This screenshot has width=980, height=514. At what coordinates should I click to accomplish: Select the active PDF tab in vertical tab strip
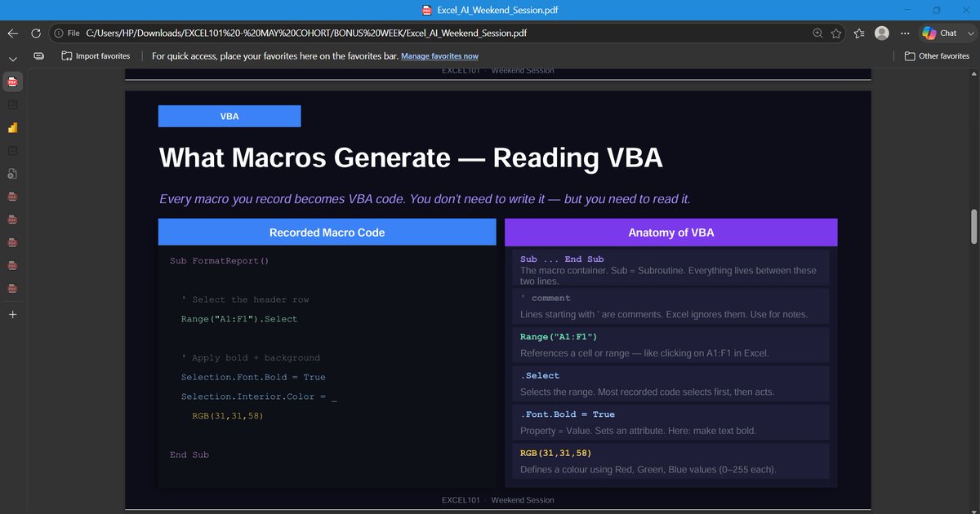(x=12, y=82)
